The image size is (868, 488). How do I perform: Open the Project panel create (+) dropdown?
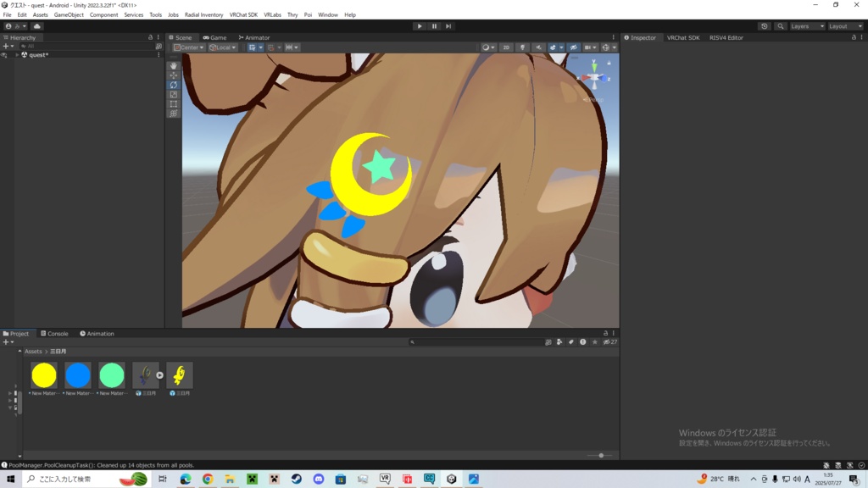click(x=8, y=342)
